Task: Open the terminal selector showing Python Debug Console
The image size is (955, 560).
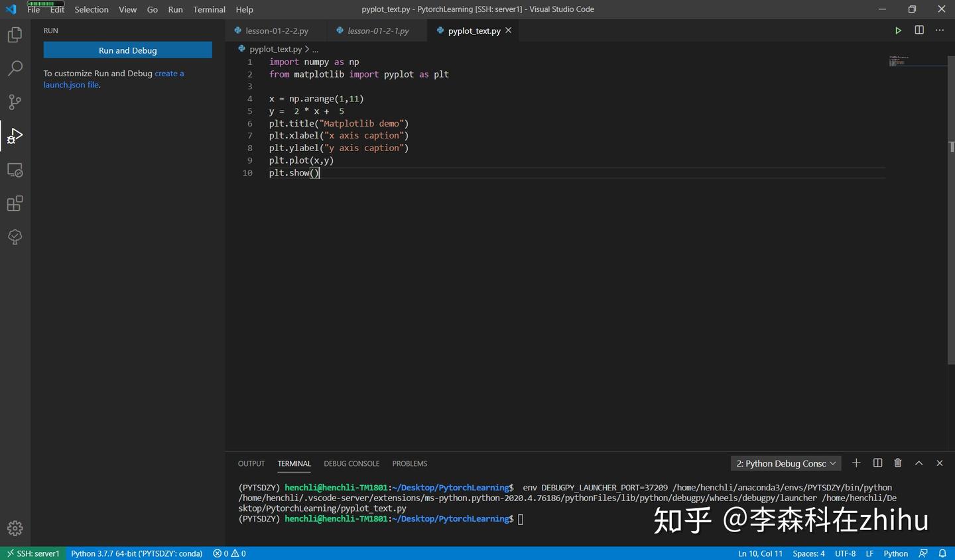Action: pyautogui.click(x=785, y=463)
